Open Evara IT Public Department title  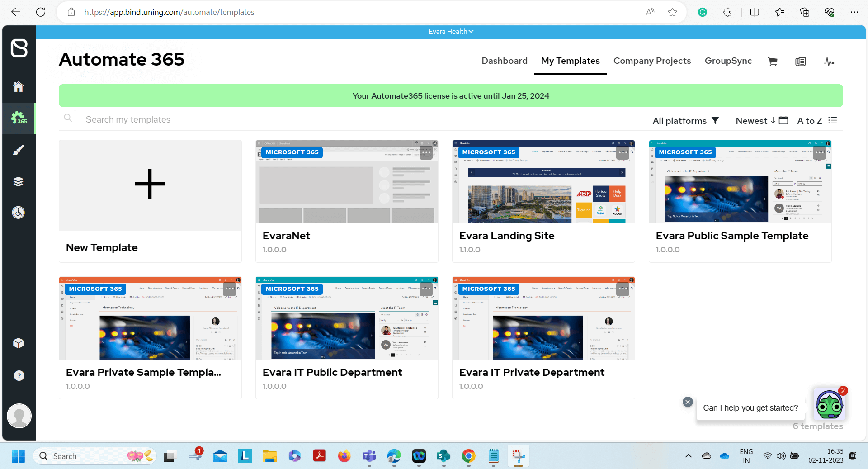(x=332, y=372)
